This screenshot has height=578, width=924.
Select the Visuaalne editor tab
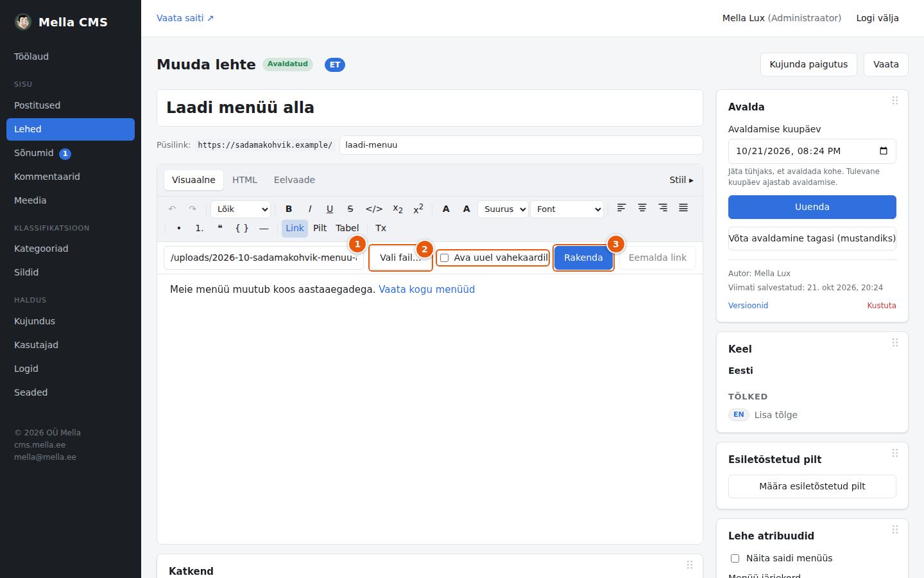click(194, 180)
